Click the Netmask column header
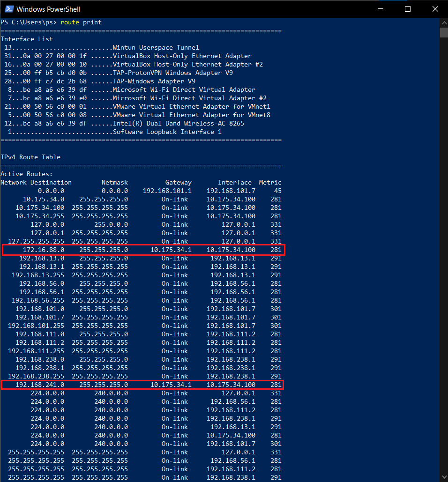The width and height of the screenshot is (448, 482). [115, 182]
